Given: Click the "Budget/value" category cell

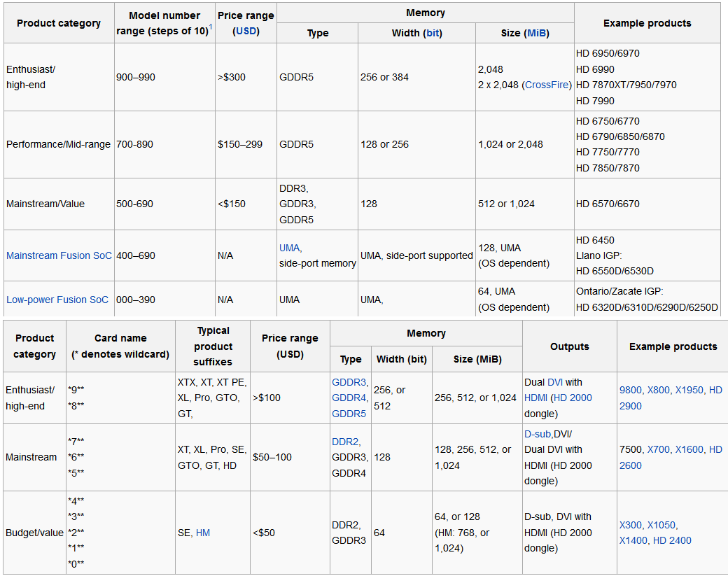Looking at the screenshot, I should pyautogui.click(x=34, y=533).
